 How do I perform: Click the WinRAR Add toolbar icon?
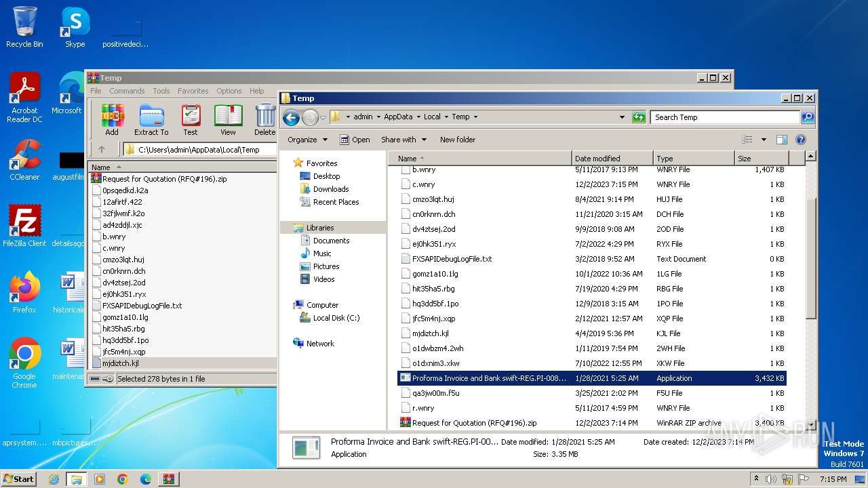coord(112,120)
